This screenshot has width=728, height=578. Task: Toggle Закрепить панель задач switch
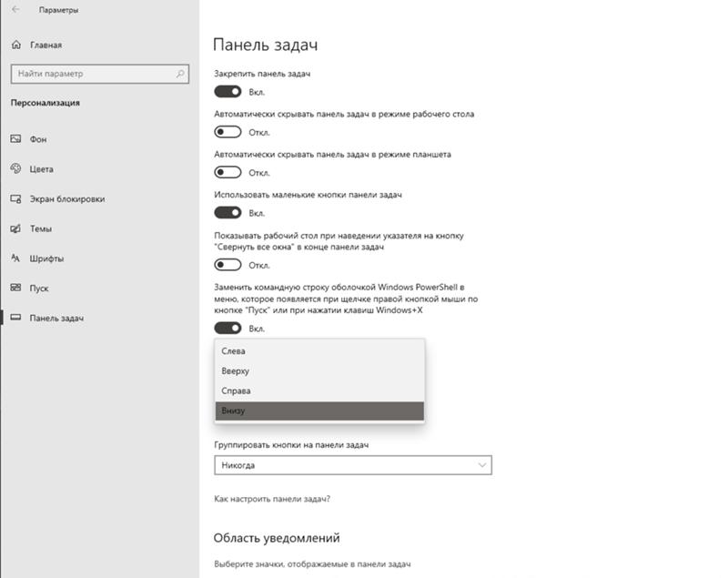point(228,91)
